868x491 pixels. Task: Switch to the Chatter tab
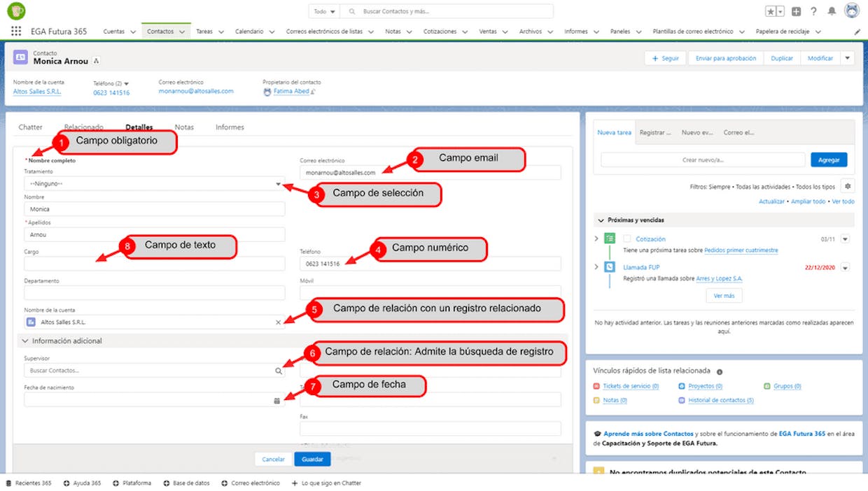(31, 127)
